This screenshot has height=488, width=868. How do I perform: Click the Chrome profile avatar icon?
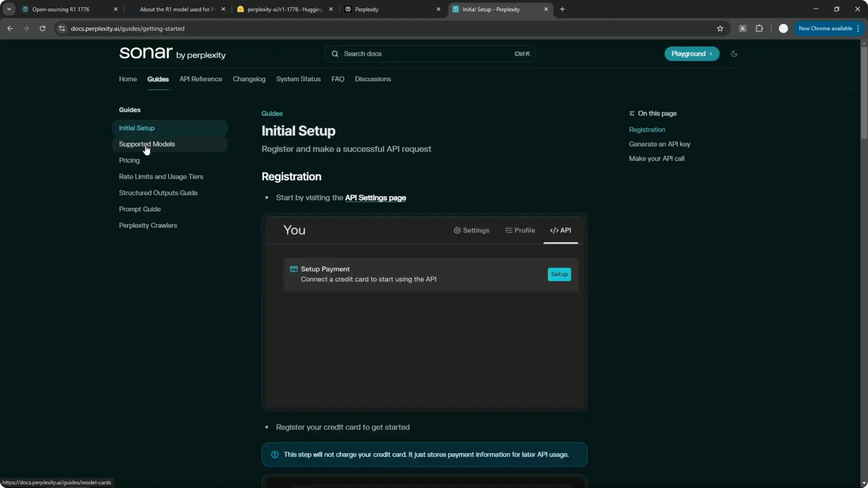click(x=783, y=28)
